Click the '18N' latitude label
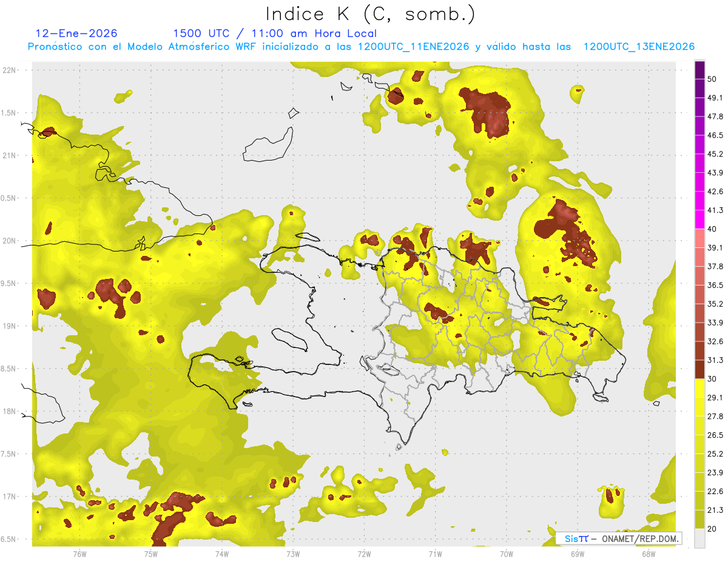The image size is (728, 562). [x=10, y=412]
